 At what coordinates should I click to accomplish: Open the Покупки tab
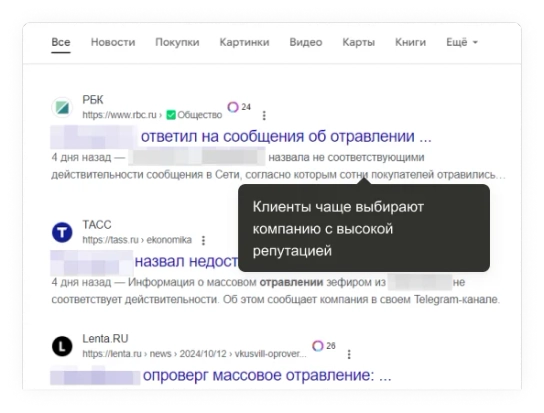177,42
